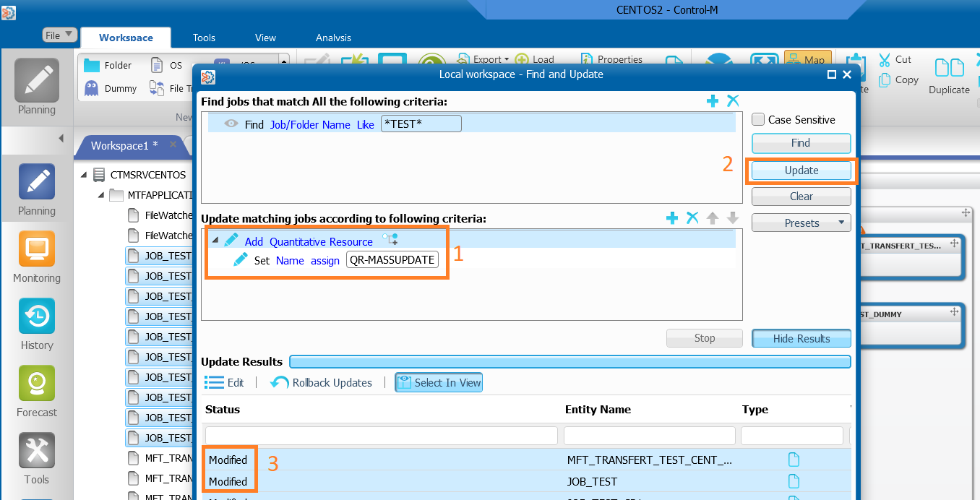Change the Like operator link
The image size is (980, 500).
pos(366,124)
